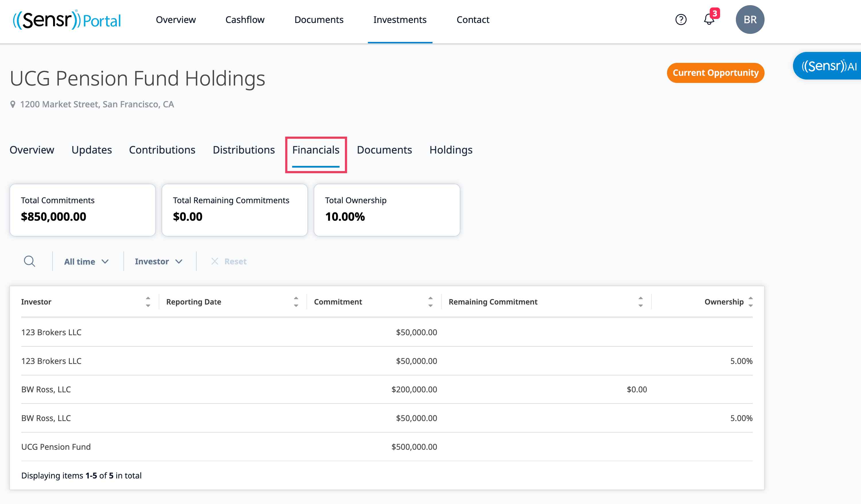Switch to the Holdings tab
Screen dimensions: 861x504
coord(451,150)
